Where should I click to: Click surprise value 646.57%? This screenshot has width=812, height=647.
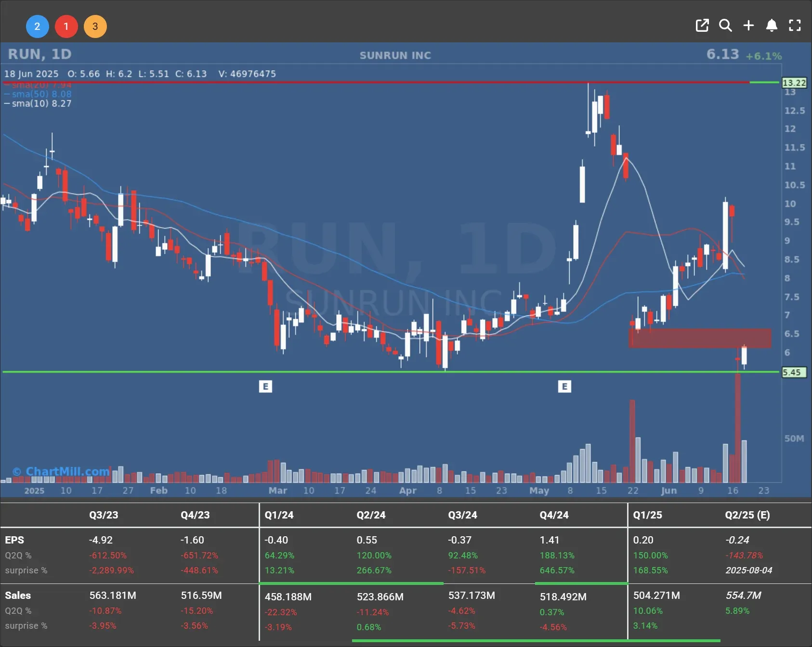click(x=558, y=570)
